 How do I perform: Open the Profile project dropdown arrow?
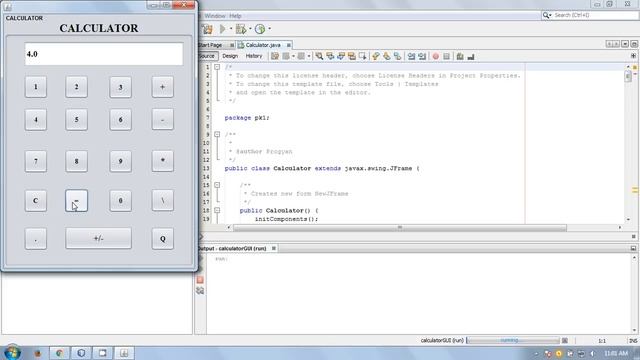tap(269, 29)
